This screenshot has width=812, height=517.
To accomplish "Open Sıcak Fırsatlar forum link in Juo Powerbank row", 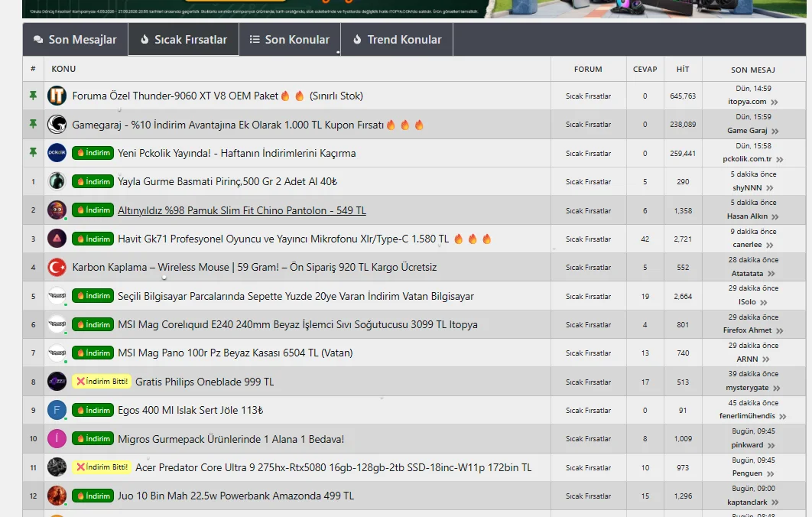I will [588, 496].
